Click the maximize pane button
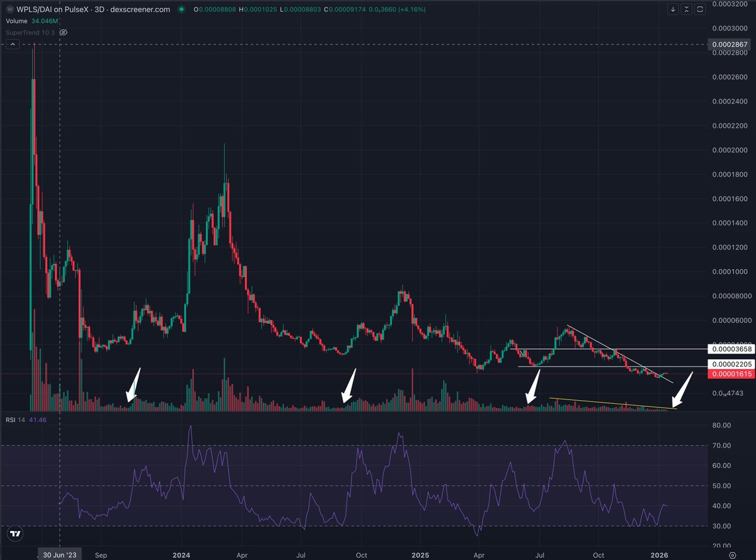The image size is (756, 560). [x=699, y=9]
